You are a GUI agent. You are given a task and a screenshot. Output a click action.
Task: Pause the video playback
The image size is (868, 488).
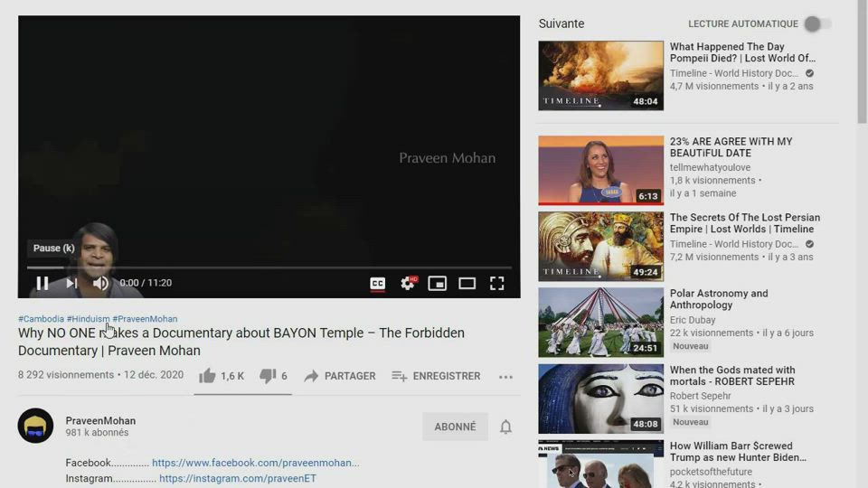click(x=42, y=283)
